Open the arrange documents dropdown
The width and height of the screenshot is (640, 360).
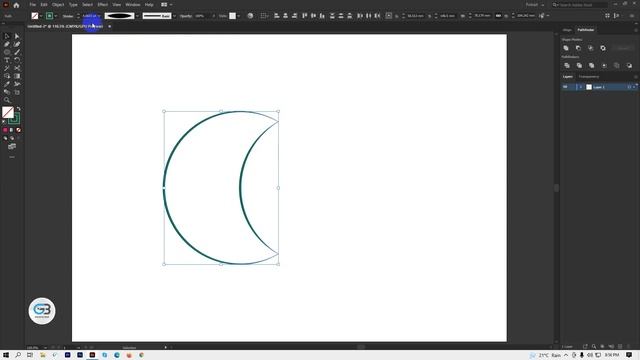coord(166,5)
